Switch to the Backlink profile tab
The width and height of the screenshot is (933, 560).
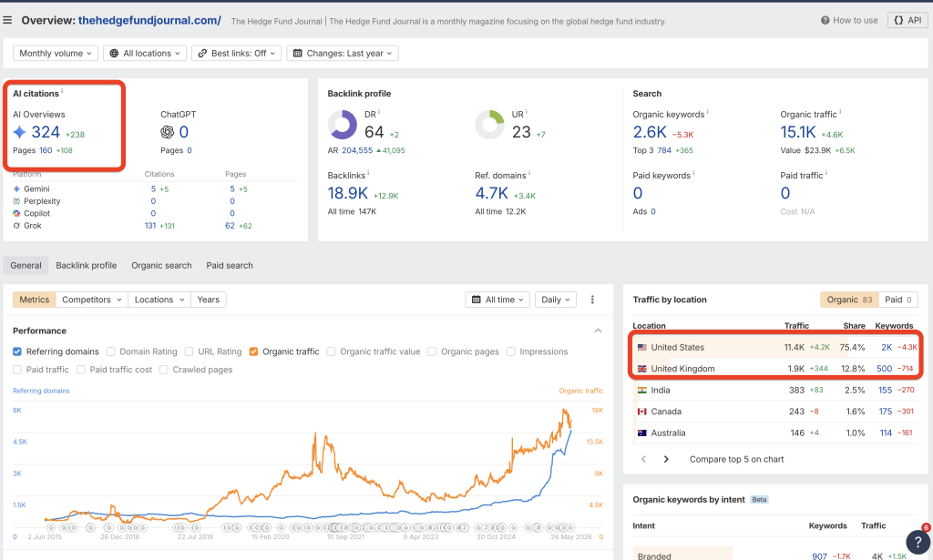point(87,265)
